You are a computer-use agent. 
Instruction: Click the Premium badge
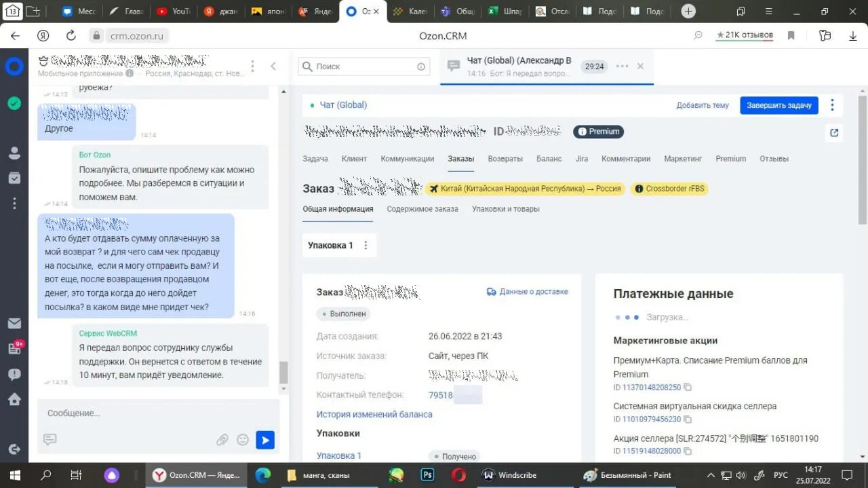(x=598, y=132)
